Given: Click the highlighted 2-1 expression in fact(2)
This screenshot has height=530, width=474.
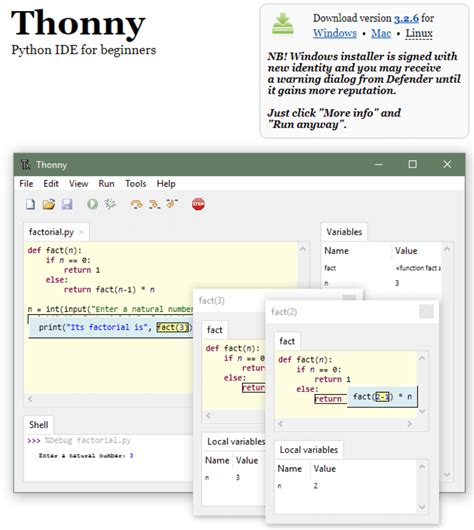Looking at the screenshot, I should [382, 396].
